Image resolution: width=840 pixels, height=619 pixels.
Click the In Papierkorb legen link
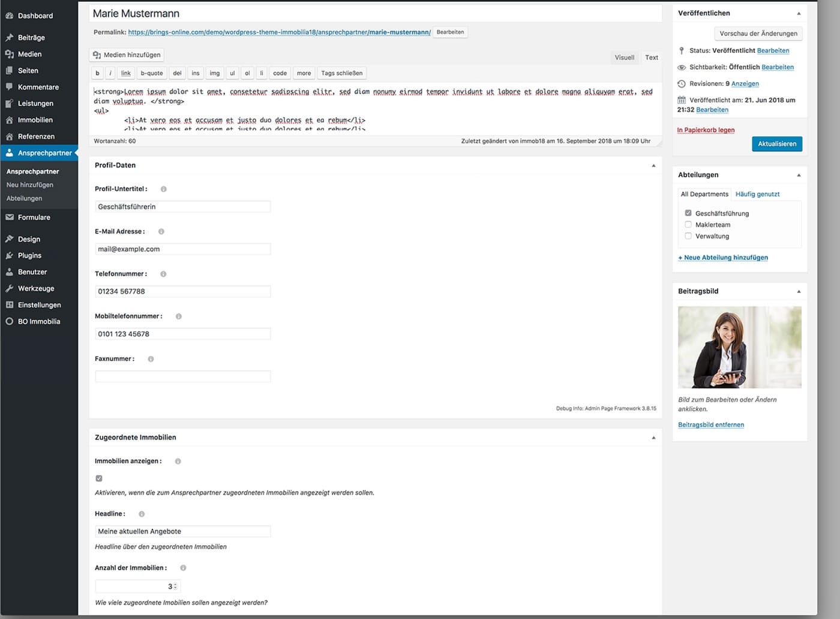click(706, 130)
